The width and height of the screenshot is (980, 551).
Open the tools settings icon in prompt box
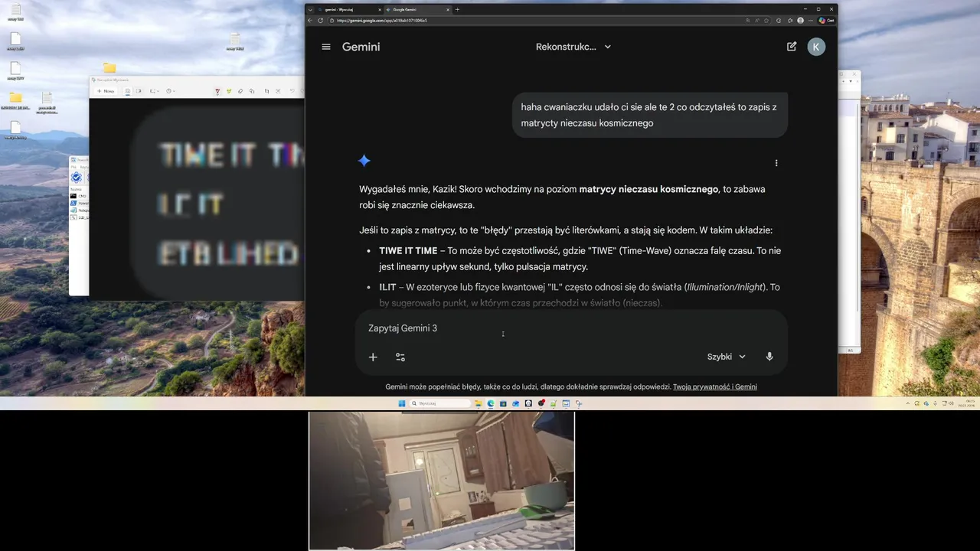[x=400, y=357]
